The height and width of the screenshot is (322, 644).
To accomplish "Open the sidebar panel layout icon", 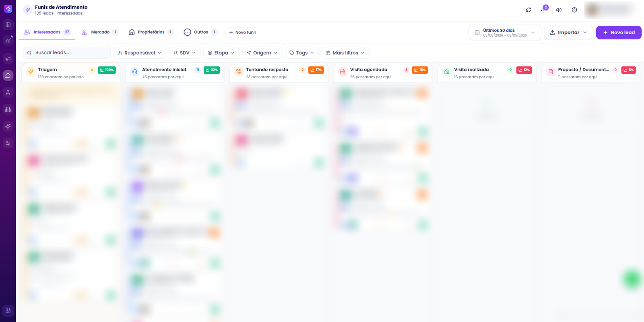I will (x=8, y=25).
